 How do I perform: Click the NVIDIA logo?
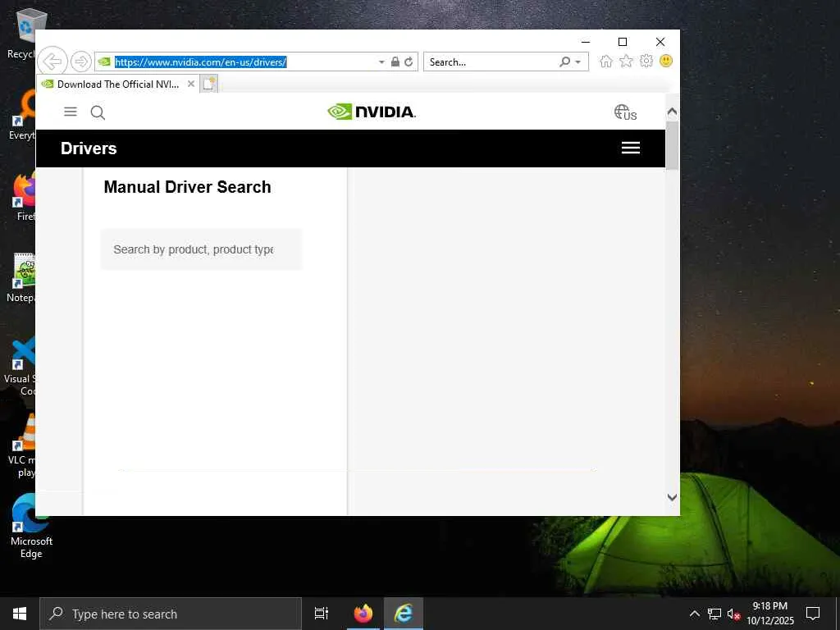(372, 112)
